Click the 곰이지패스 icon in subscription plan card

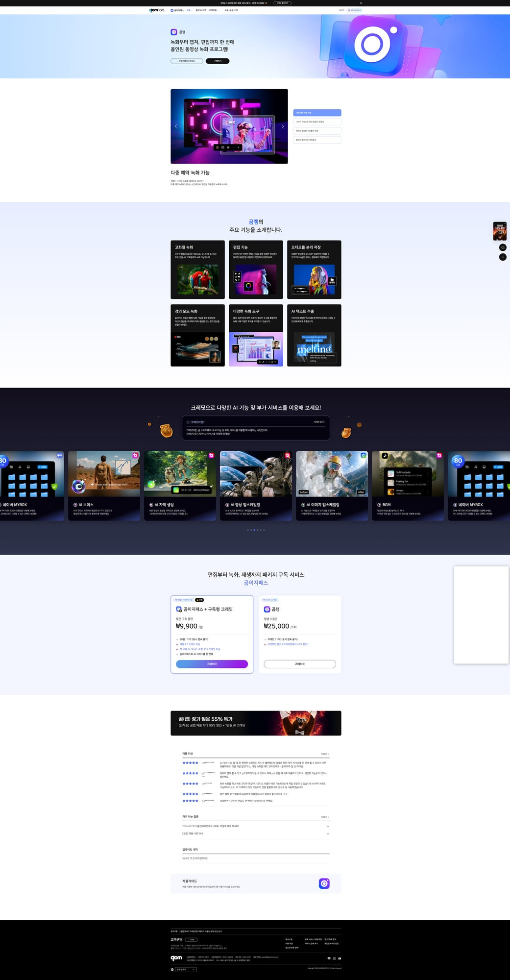pyautogui.click(x=179, y=609)
